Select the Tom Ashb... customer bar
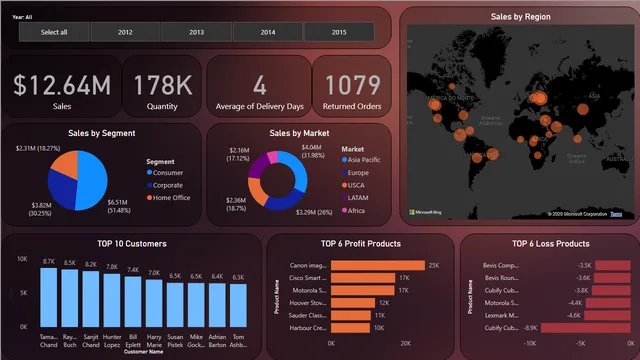This screenshot has width=640, height=360. (x=238, y=306)
